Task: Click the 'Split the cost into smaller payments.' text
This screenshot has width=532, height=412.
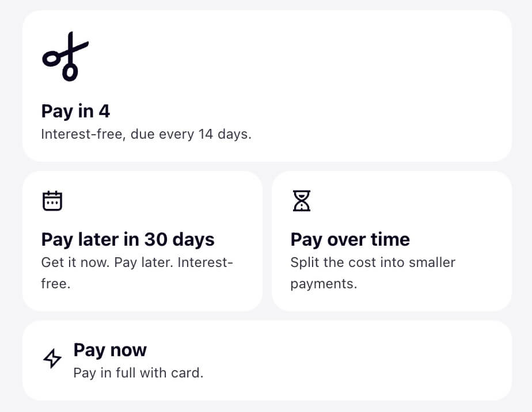Action: [x=373, y=273]
